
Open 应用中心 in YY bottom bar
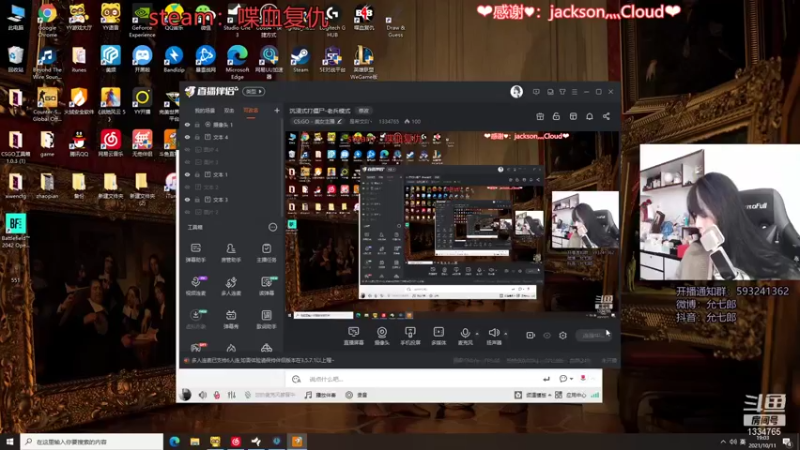coord(571,395)
